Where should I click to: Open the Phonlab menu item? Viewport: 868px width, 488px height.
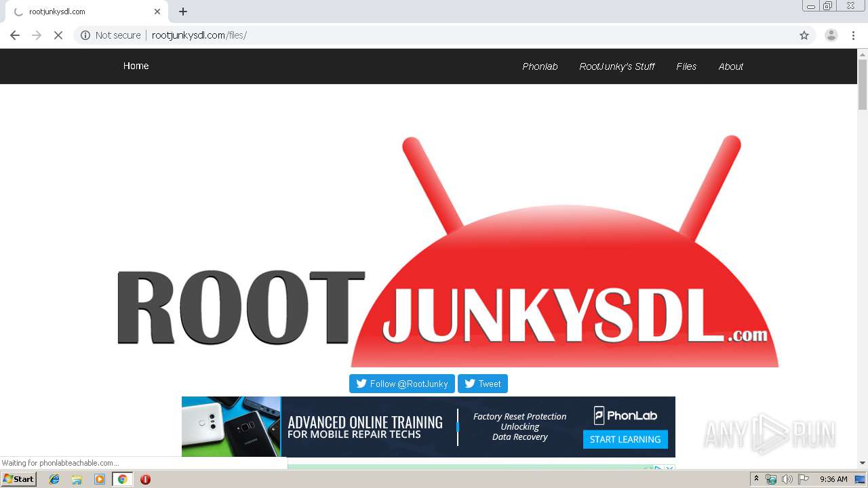[x=540, y=66]
